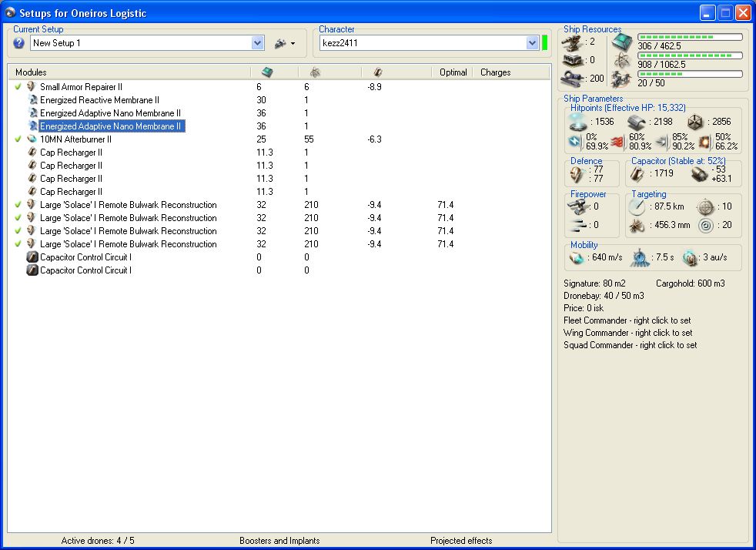This screenshot has width=756, height=550.
Task: Click the drone bandwidth bar 20 / 50
Action: tap(690, 74)
